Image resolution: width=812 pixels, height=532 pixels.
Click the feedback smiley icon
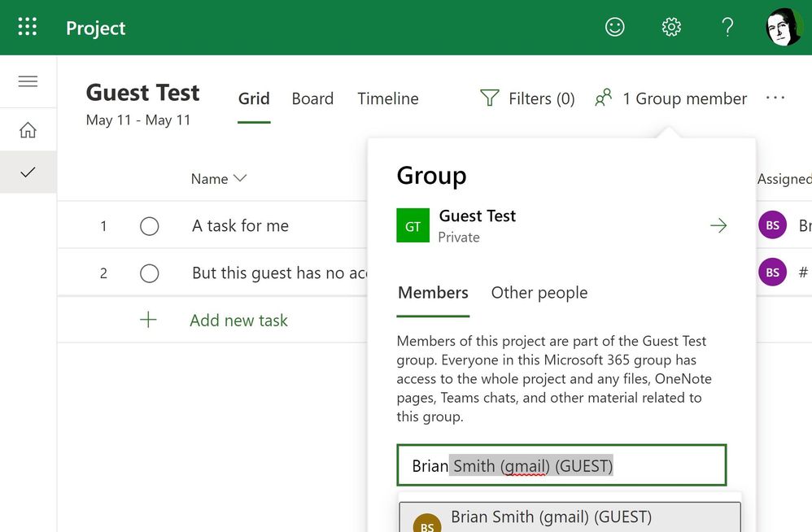[614, 26]
